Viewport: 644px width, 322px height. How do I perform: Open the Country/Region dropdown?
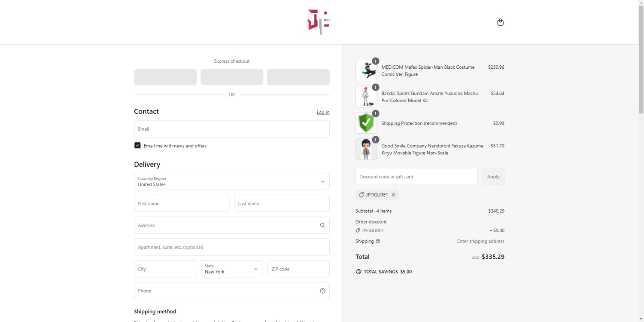(x=232, y=181)
